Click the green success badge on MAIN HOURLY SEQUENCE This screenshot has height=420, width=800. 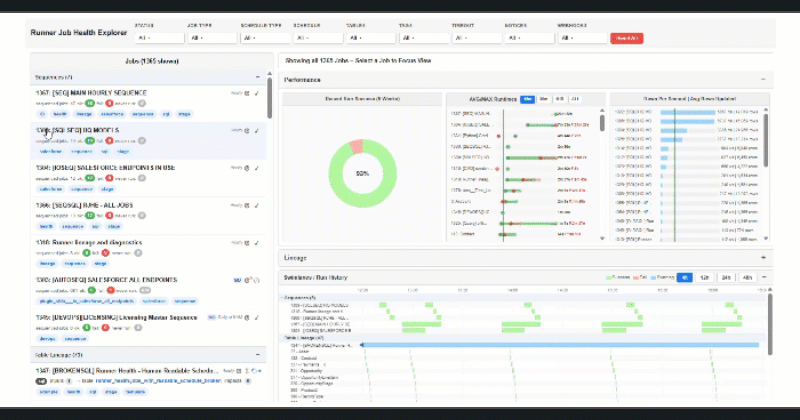[90, 103]
